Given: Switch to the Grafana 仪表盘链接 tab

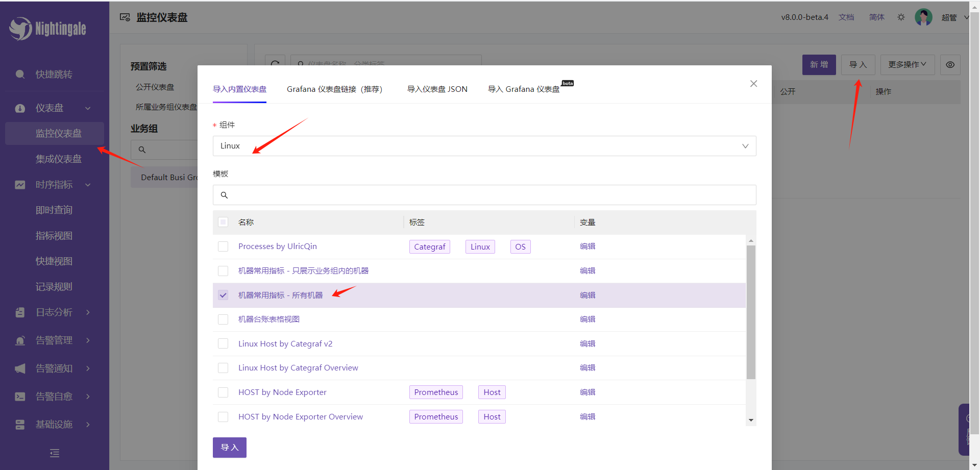Looking at the screenshot, I should click(x=334, y=89).
